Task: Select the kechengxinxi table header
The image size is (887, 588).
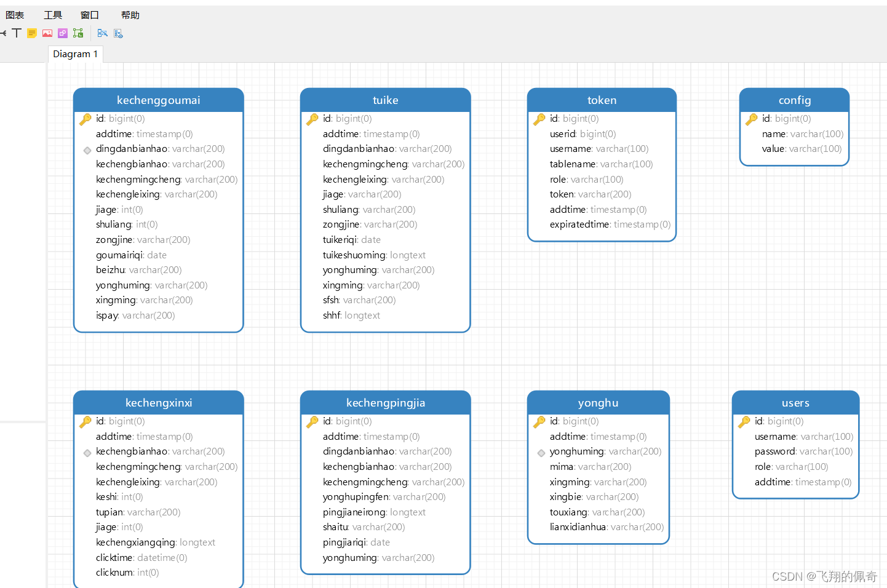Action: point(159,403)
